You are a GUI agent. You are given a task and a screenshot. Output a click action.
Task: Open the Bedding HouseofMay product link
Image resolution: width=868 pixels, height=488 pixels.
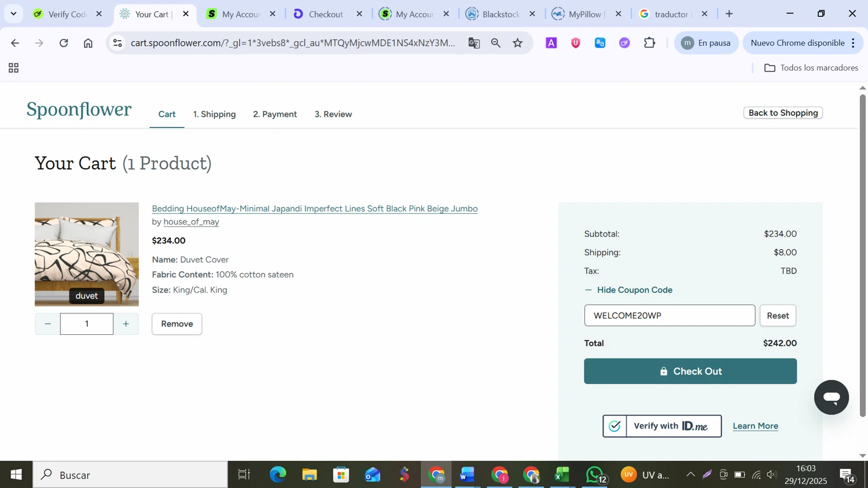[315, 209]
